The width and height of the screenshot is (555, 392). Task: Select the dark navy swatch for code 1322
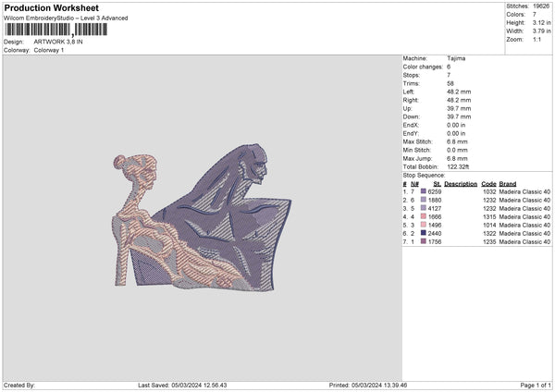click(x=424, y=233)
